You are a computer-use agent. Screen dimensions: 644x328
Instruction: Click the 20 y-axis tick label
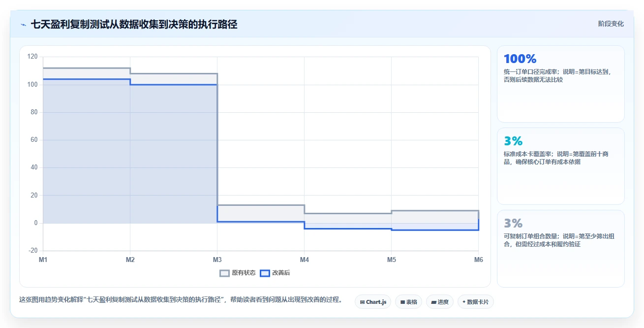pyautogui.click(x=34, y=196)
